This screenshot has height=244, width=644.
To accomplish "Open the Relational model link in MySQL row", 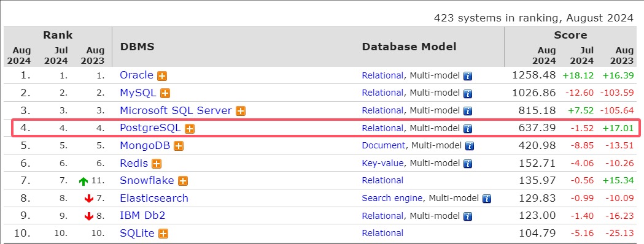I will 382,93.
